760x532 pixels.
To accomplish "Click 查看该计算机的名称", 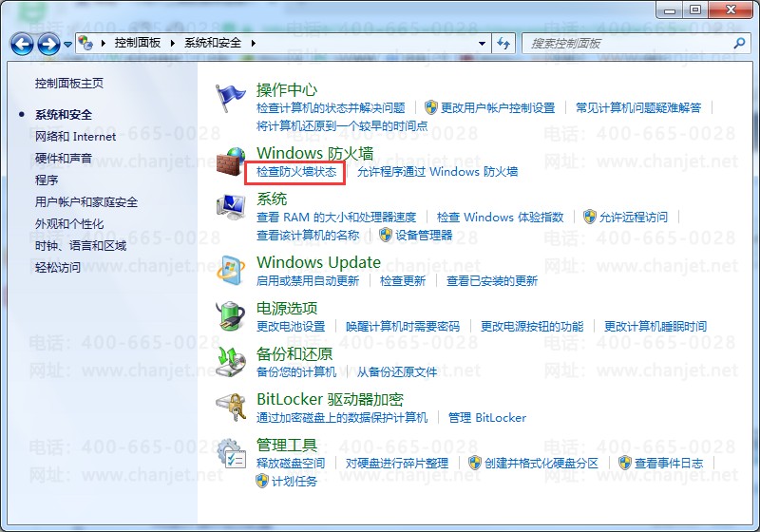I will click(308, 236).
